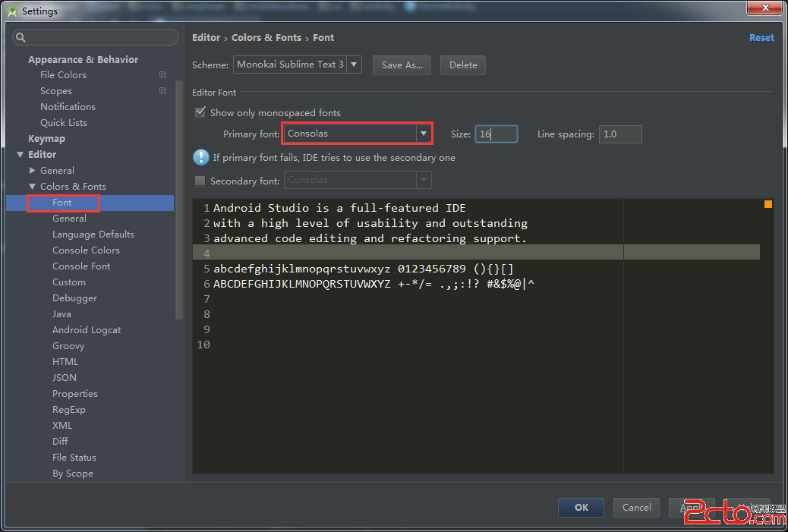Open the Primary font Consolas dropdown
Screen dimensions: 788x532
423,134
